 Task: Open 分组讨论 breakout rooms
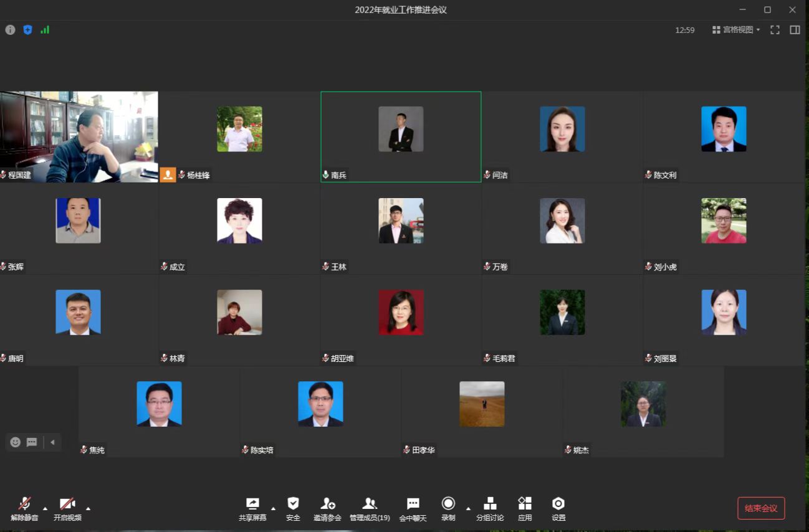[x=490, y=504]
